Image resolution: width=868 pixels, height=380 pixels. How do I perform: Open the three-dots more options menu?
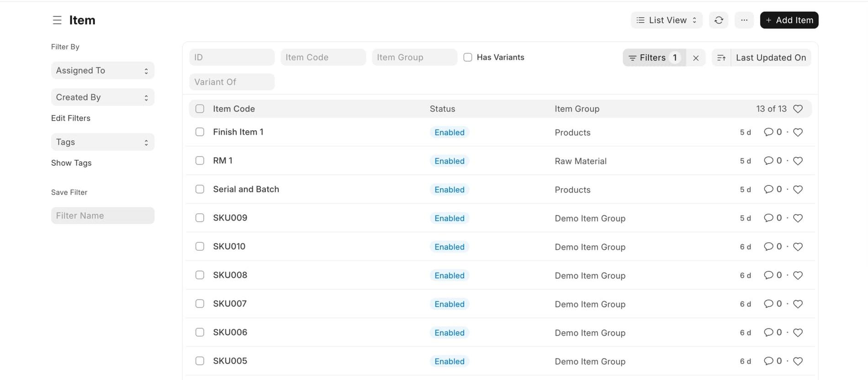point(744,20)
